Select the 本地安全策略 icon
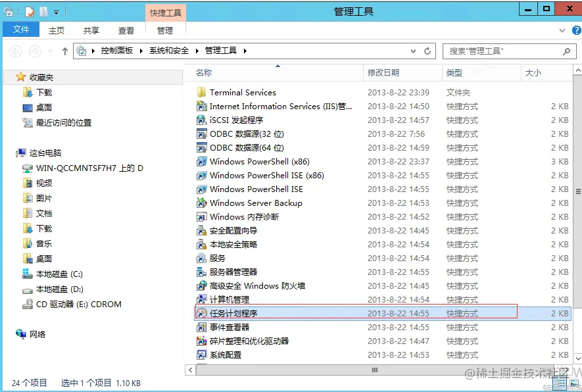Viewport: 582px width, 392px height. click(201, 244)
